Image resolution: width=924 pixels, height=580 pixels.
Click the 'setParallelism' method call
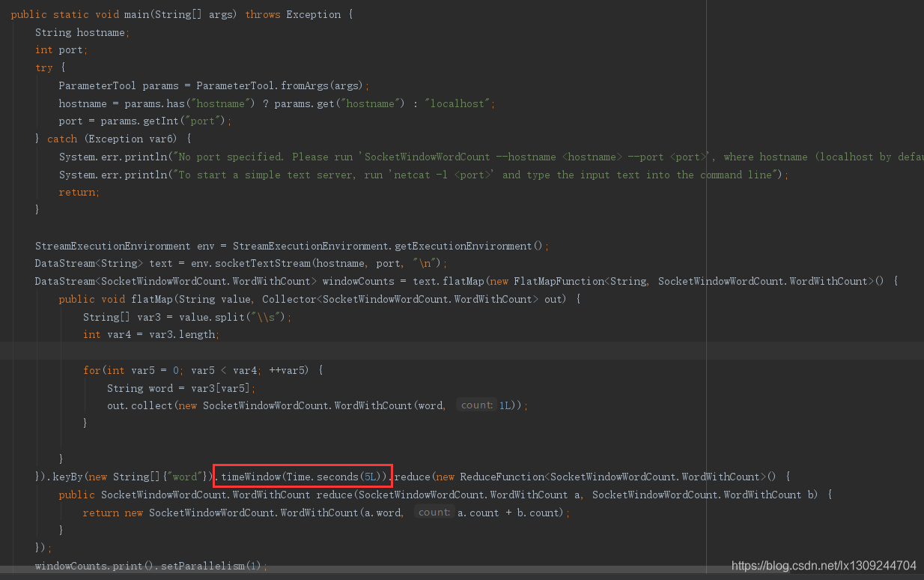click(x=202, y=567)
